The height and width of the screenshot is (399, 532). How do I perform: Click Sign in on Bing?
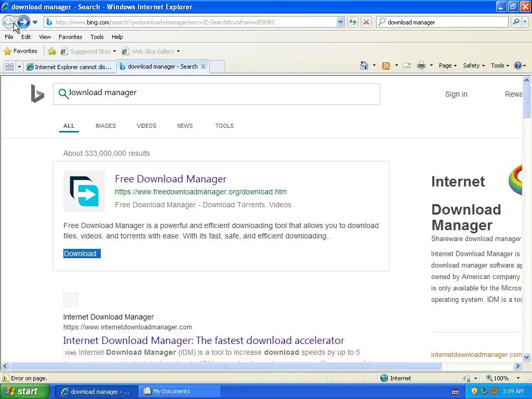(456, 95)
